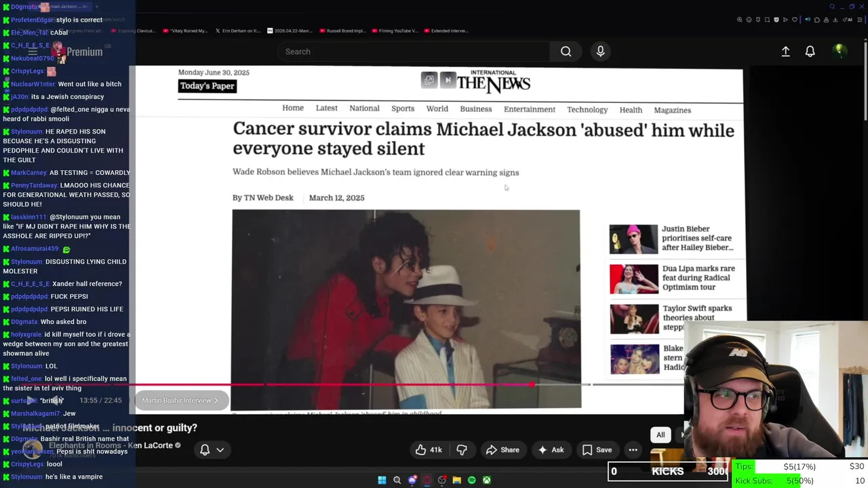Image resolution: width=868 pixels, height=488 pixels.
Task: Click the article headline about Michael Jackson
Action: tap(484, 139)
